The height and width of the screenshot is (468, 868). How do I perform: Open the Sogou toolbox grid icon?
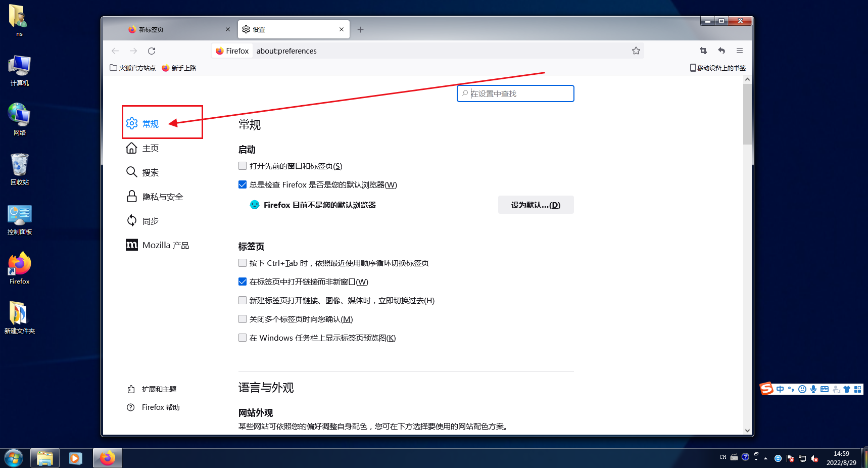(858, 389)
